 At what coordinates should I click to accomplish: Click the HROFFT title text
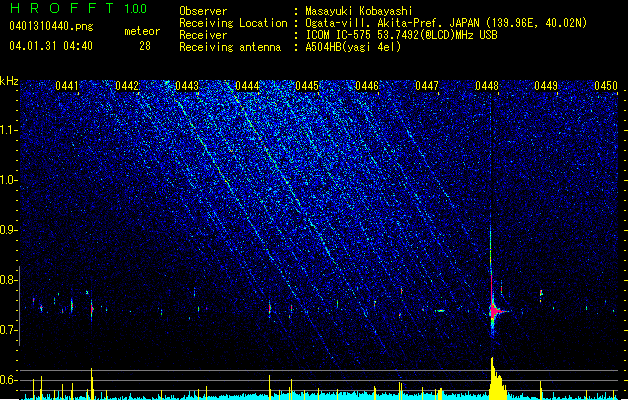62,8
